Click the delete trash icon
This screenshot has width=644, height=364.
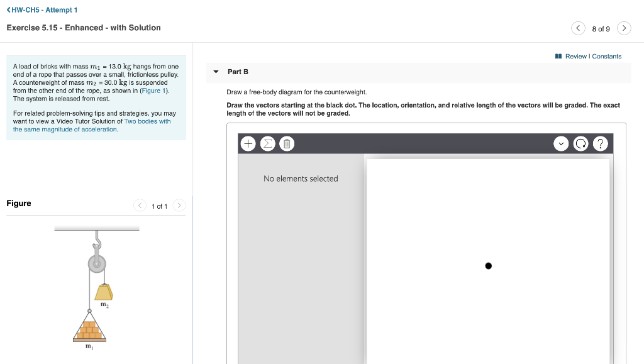[x=287, y=143]
